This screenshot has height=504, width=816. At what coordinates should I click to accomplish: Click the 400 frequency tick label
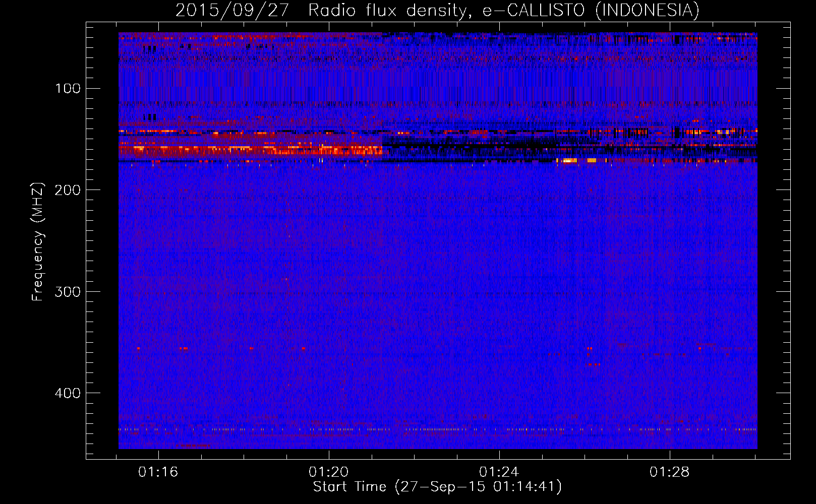[68, 393]
